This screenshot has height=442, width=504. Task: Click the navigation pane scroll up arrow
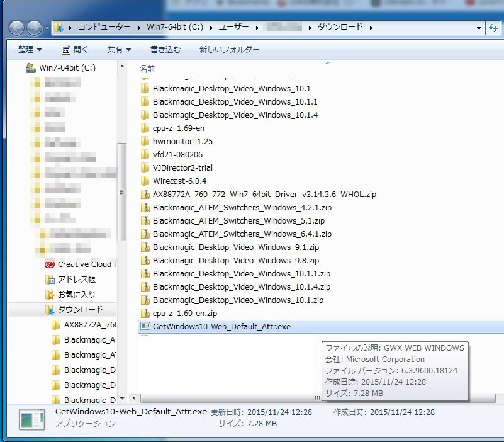[122, 66]
